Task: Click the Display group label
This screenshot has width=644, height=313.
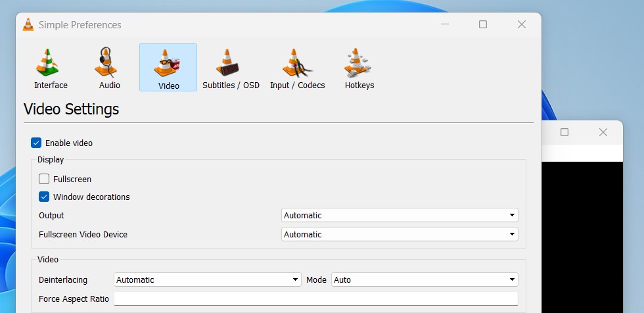Action: (x=51, y=160)
